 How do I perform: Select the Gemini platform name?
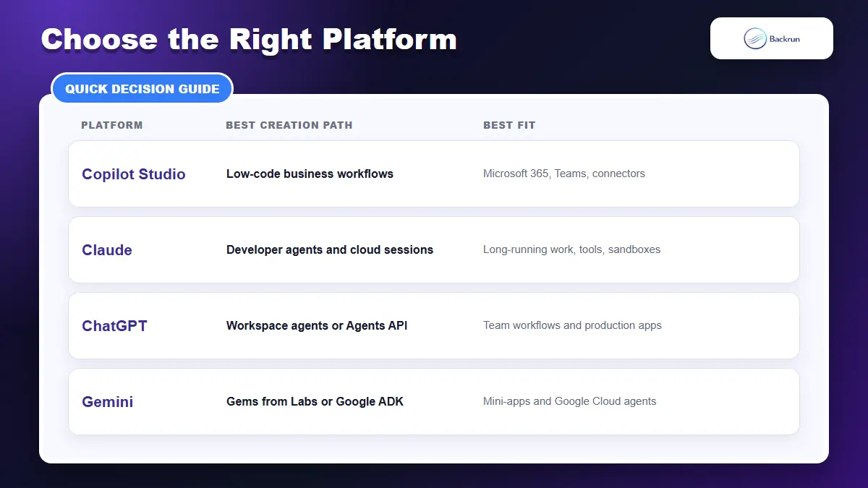point(108,402)
